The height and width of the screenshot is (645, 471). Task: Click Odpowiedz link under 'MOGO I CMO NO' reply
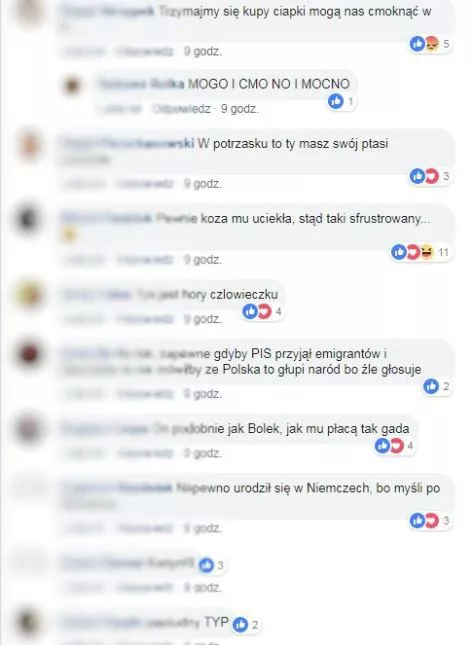click(x=181, y=109)
